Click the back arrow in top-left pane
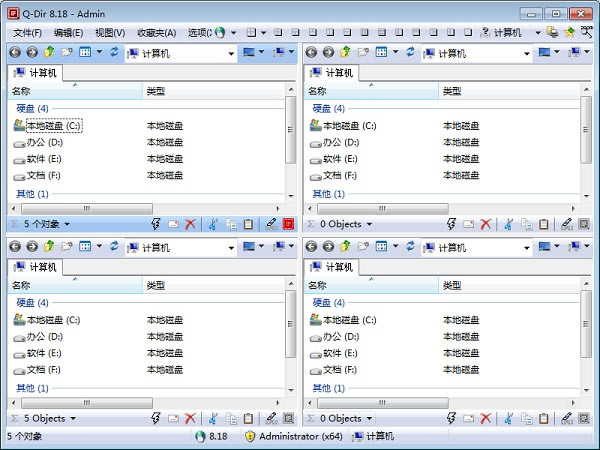The height and width of the screenshot is (450, 600). (16, 52)
